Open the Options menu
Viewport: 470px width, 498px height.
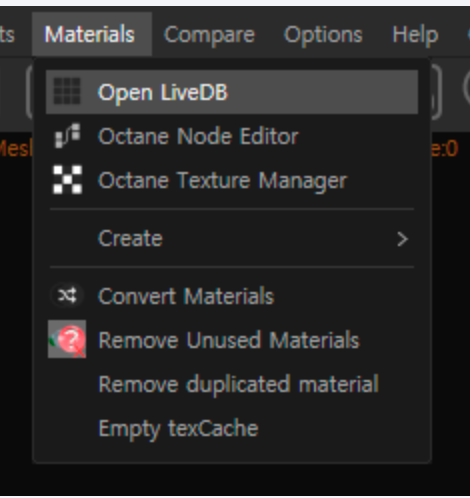point(323,35)
